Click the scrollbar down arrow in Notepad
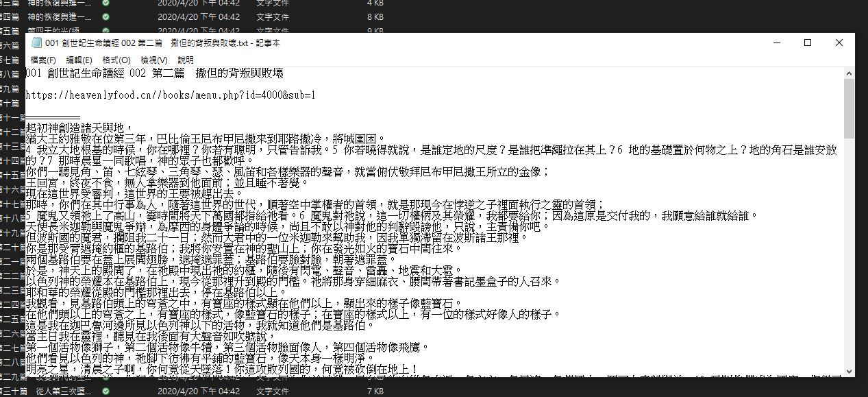Screen dimensions: 868x397 point(850,371)
